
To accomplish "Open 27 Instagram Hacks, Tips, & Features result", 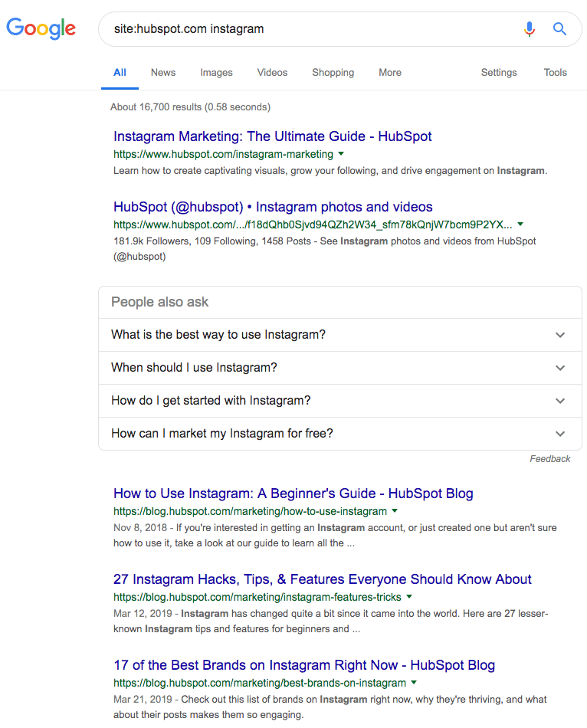I will tap(323, 579).
